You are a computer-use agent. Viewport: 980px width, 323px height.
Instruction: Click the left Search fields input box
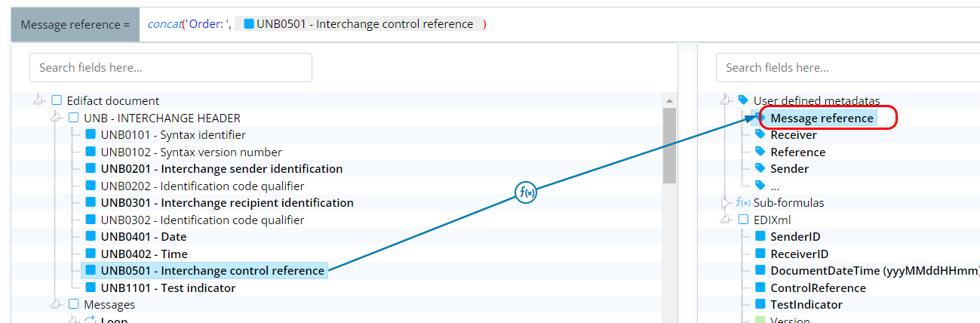(171, 67)
